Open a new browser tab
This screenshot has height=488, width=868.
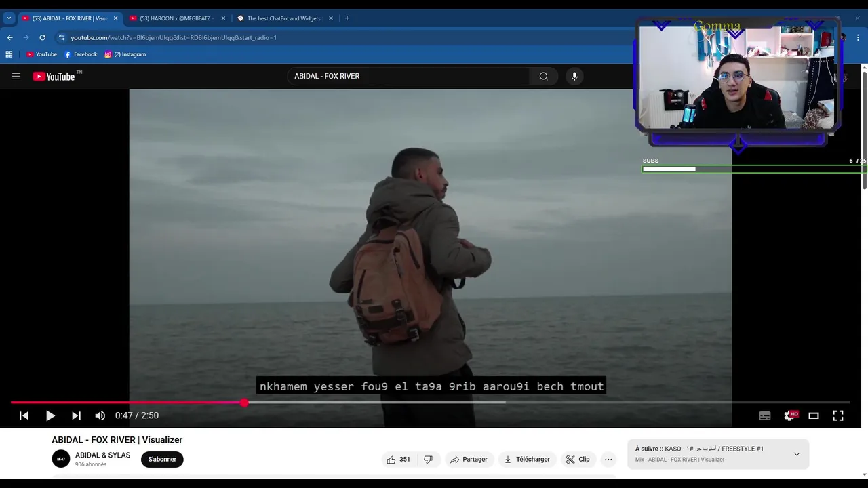pos(347,18)
